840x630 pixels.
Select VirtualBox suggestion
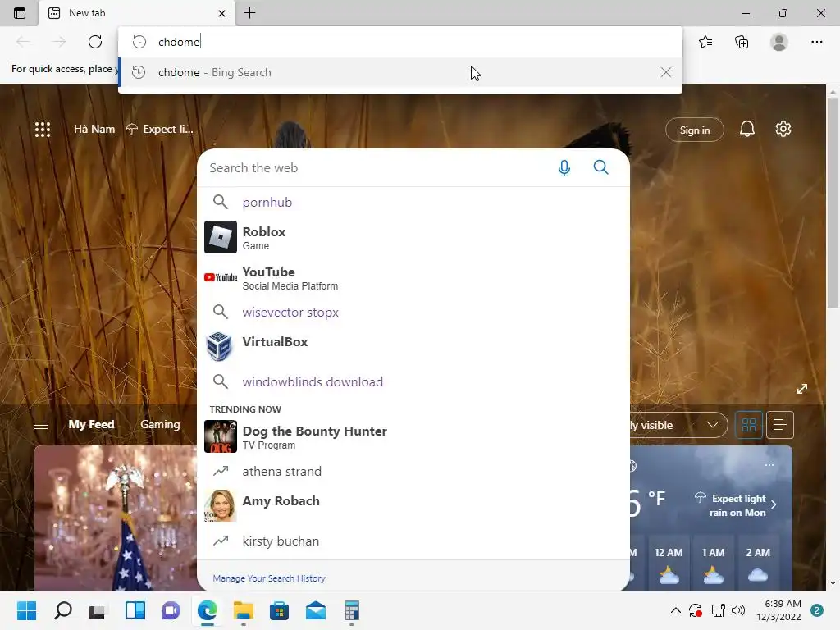[413, 346]
